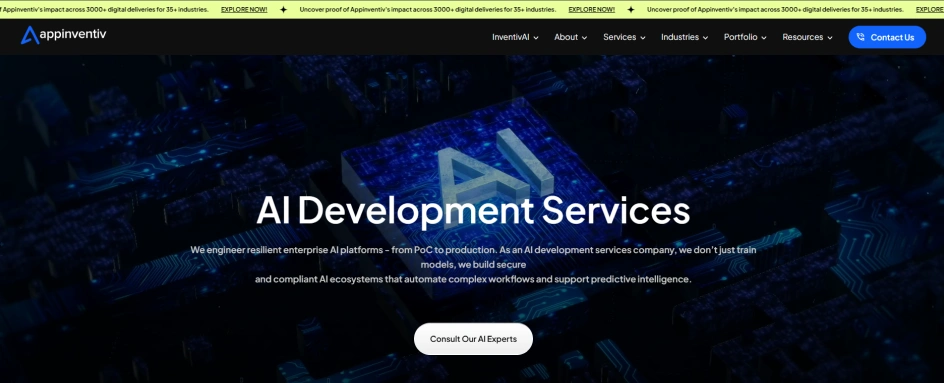Expand the chevron next to InventivAI

click(x=536, y=38)
